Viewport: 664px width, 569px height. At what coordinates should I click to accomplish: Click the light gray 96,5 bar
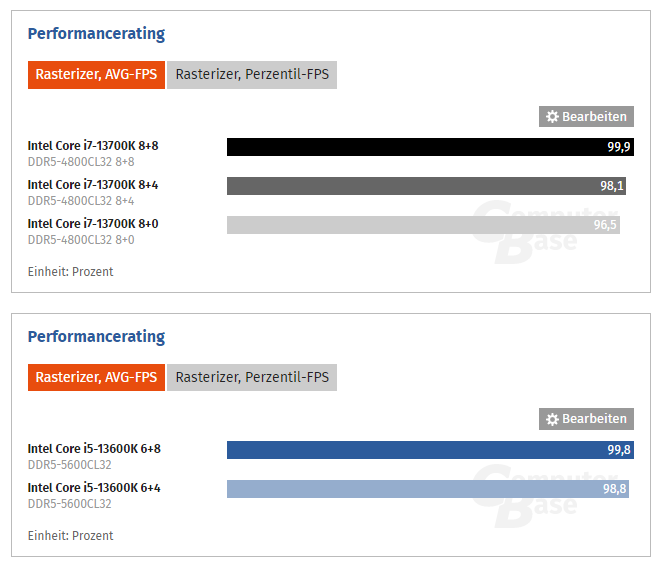(423, 225)
